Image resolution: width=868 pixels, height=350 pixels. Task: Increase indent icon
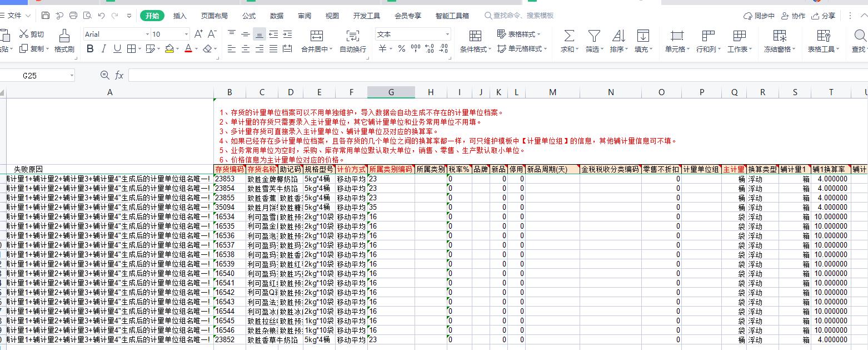click(x=287, y=34)
